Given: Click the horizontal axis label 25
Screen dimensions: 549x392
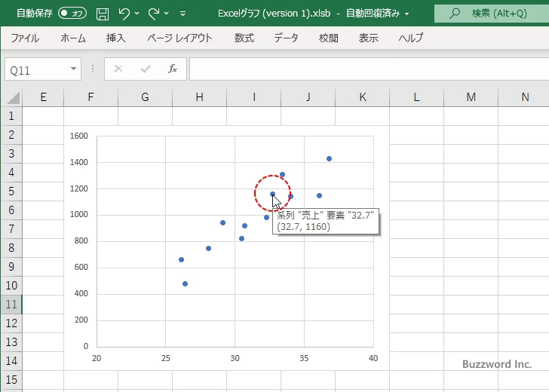Looking at the screenshot, I should pos(166,358).
